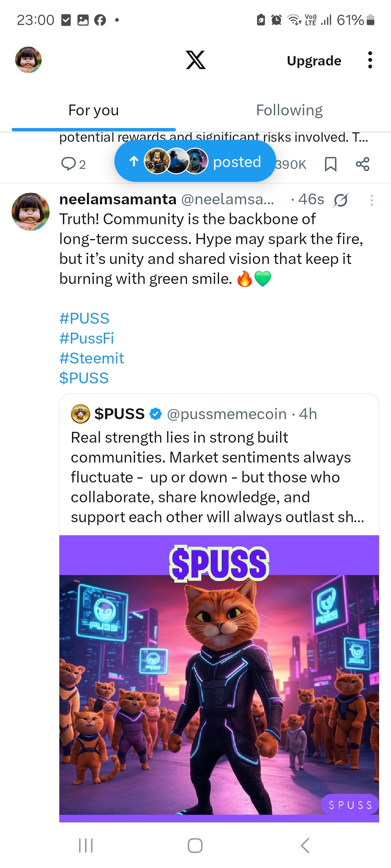The height and width of the screenshot is (868, 391).
Task: Select the For you tab
Action: (x=93, y=110)
